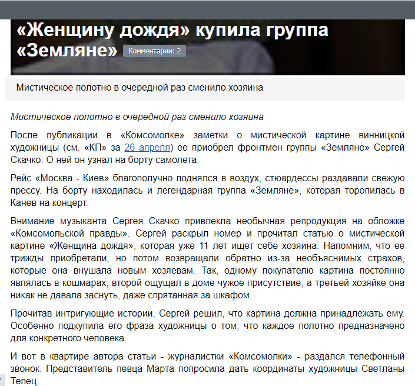Open the "26 апреля" article link
415x386 pixels.
tap(147, 147)
